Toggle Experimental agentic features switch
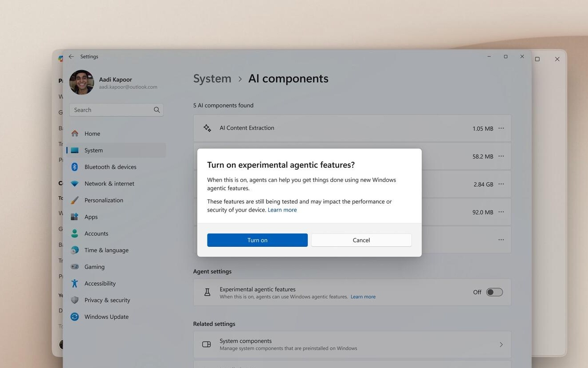Screen dimensions: 588x368 click(494, 292)
